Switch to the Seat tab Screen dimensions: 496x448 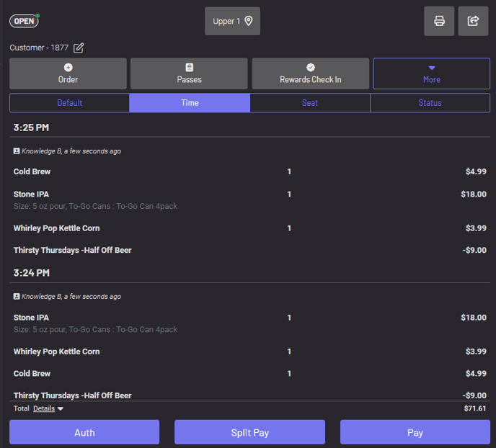pos(310,103)
